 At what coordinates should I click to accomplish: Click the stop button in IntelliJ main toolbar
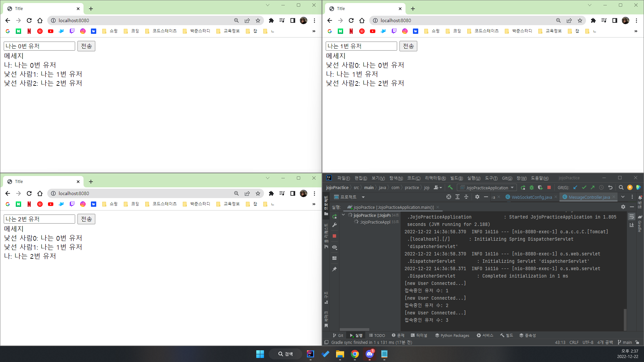tap(549, 188)
